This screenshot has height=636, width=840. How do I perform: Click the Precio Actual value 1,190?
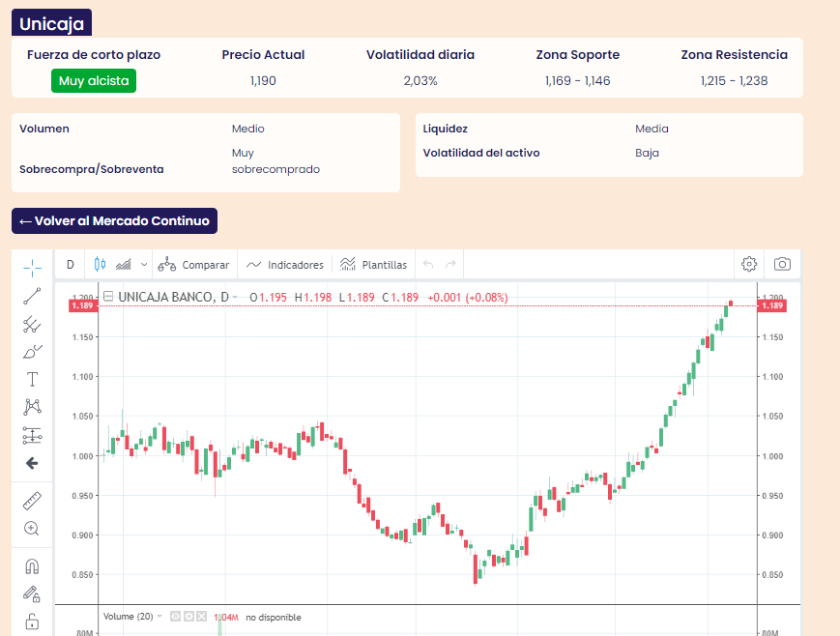click(x=263, y=81)
